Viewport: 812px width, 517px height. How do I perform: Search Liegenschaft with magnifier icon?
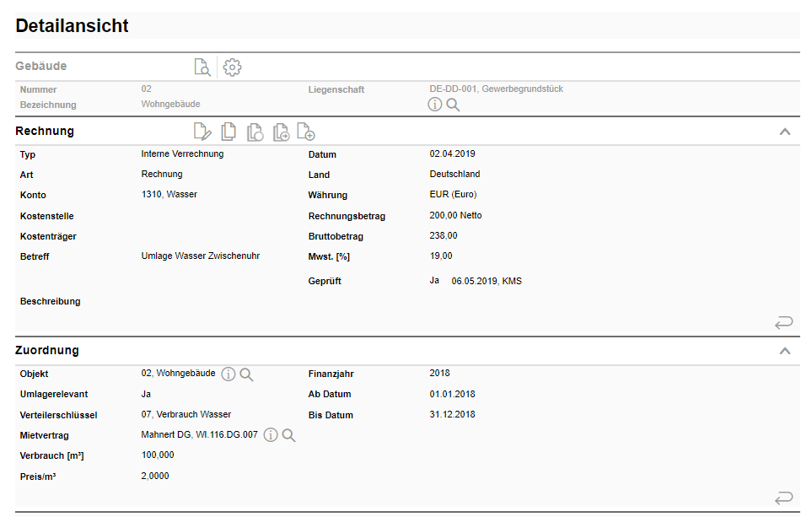[x=453, y=105]
